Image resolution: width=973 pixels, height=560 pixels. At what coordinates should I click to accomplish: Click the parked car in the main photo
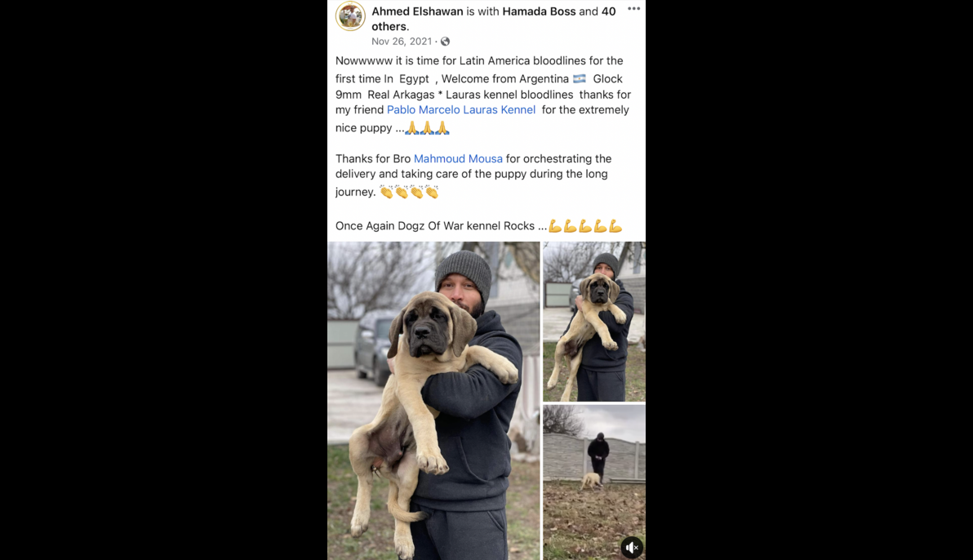point(373,348)
